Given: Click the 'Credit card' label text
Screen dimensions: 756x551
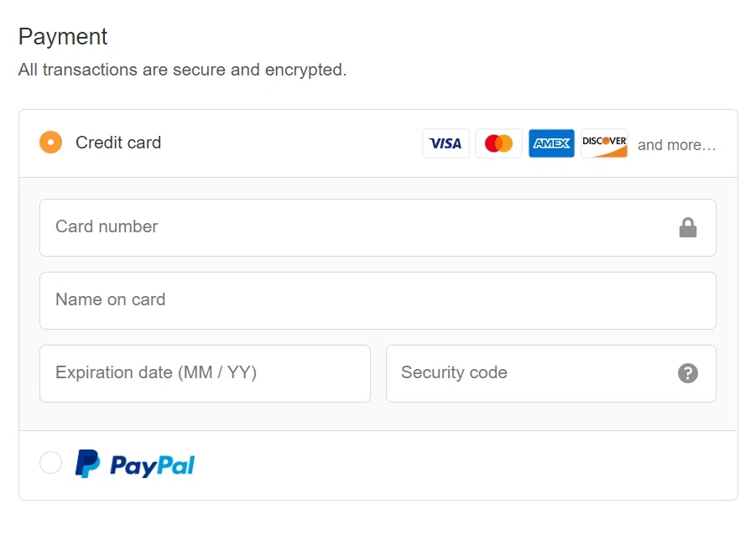Looking at the screenshot, I should (x=117, y=143).
